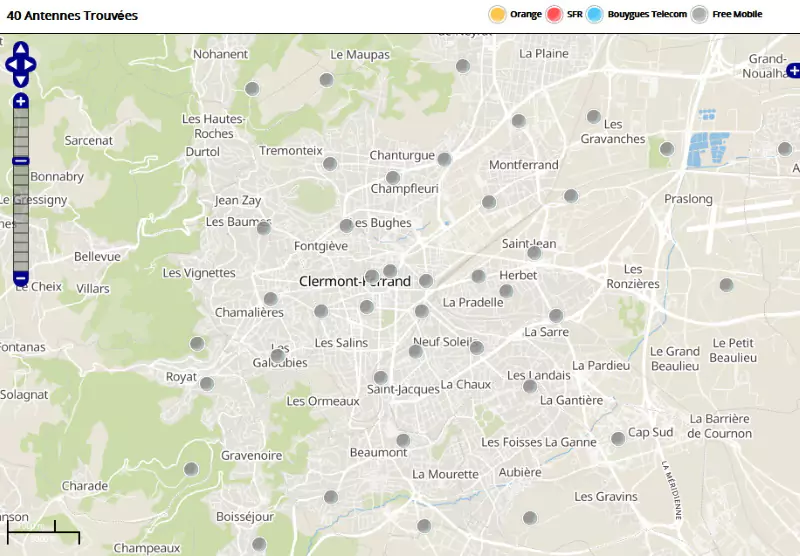The width and height of the screenshot is (800, 556).
Task: Zoom in with the plus button
Action: pos(21,101)
